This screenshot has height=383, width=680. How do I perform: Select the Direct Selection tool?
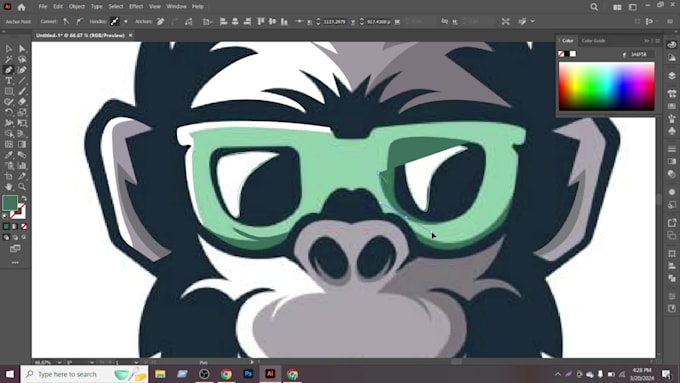point(22,49)
